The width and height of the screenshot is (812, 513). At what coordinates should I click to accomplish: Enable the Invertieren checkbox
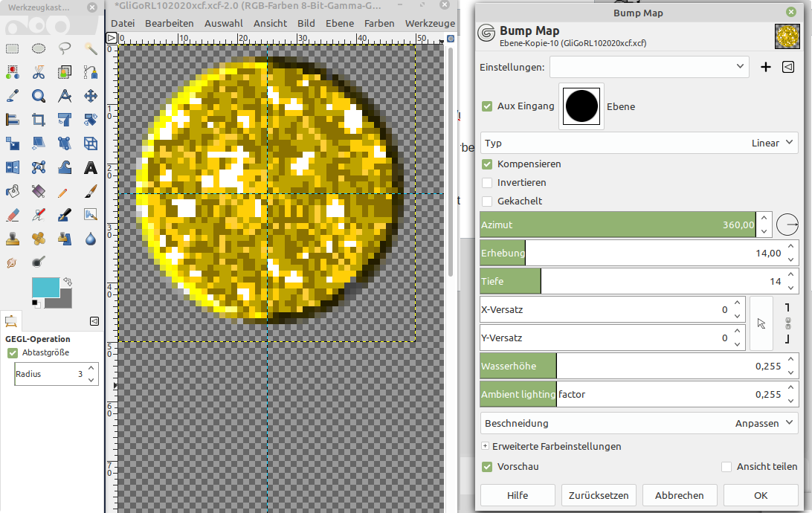coord(487,182)
